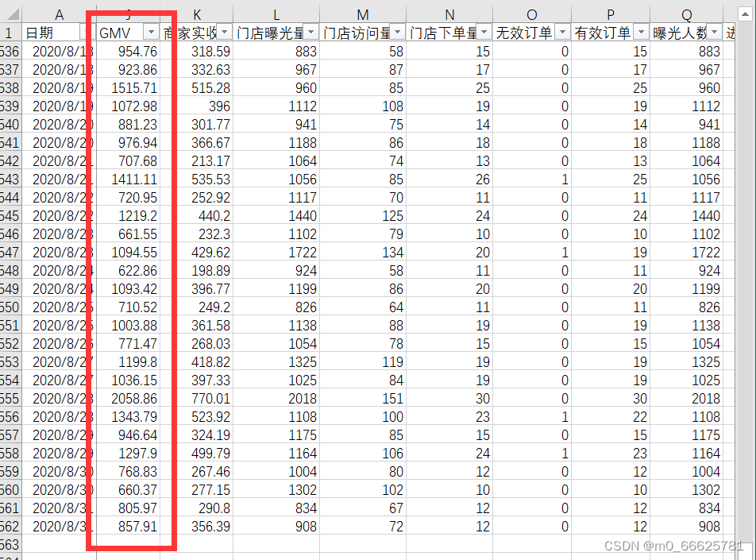The height and width of the screenshot is (560, 756).
Task: Click 门店曝光量 value 1440
Action: (x=303, y=215)
